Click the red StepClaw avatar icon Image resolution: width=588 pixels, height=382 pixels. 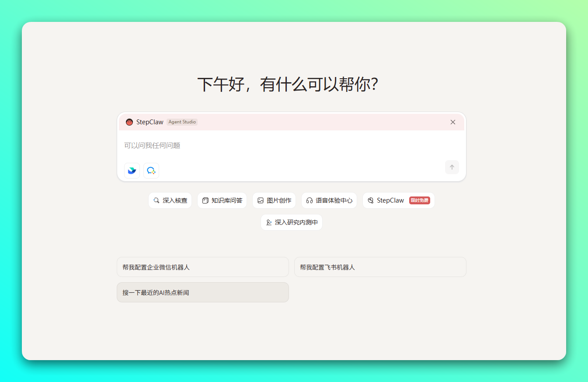[129, 122]
